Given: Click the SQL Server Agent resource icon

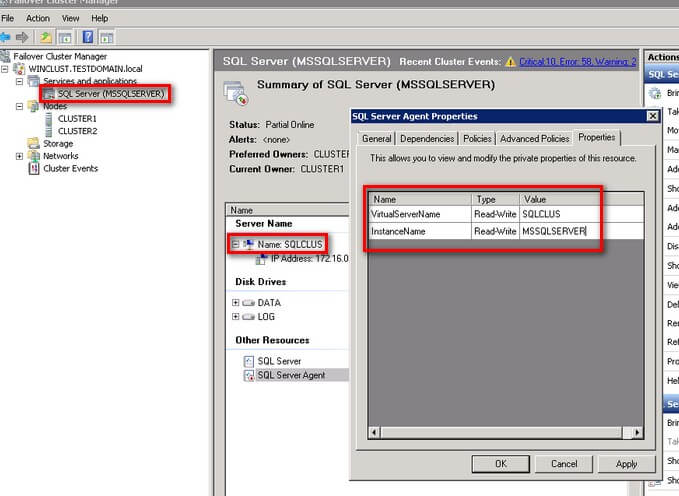Looking at the screenshot, I should [249, 376].
